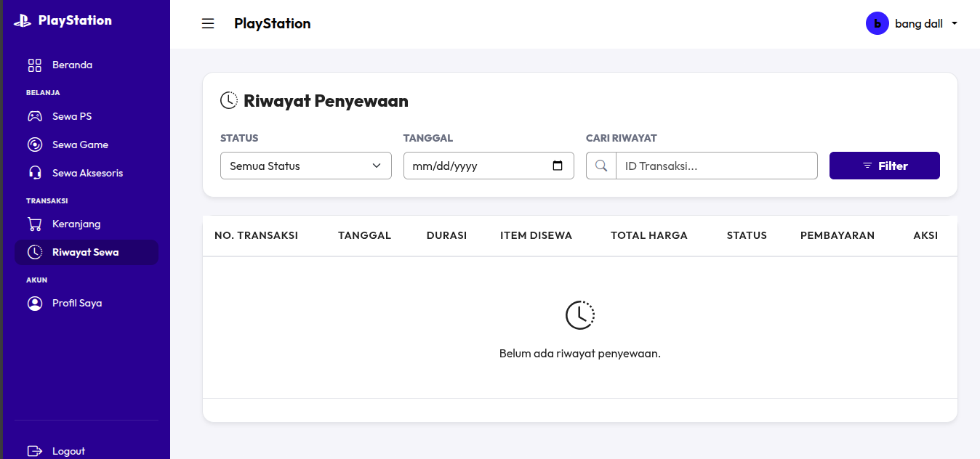The height and width of the screenshot is (459, 980).
Task: Go to Sewa Game page
Action: [x=87, y=145]
